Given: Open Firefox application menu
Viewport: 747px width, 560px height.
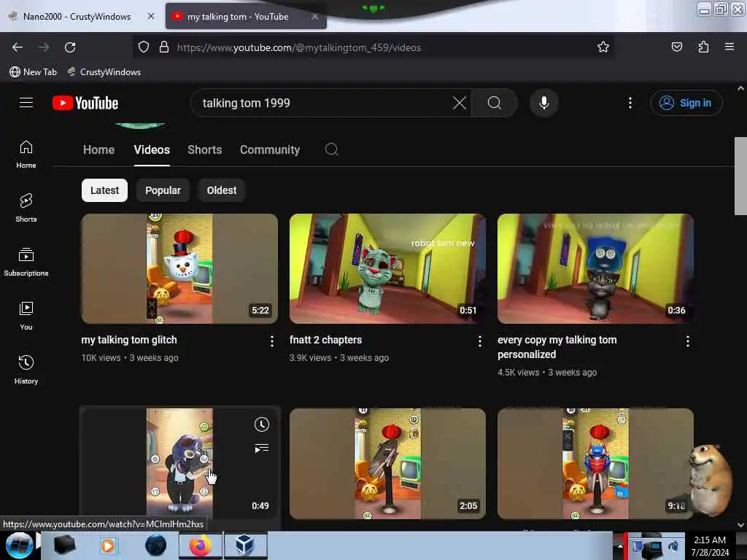Looking at the screenshot, I should pyautogui.click(x=729, y=47).
